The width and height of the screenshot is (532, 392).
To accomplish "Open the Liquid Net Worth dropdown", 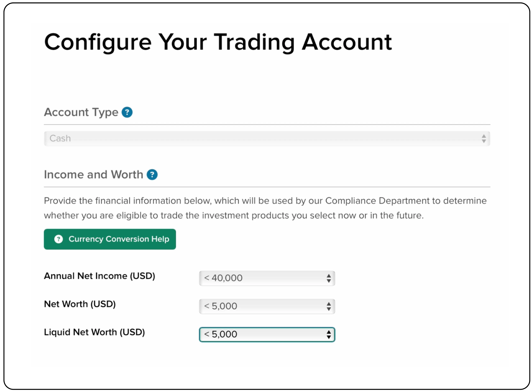I will (261, 334).
